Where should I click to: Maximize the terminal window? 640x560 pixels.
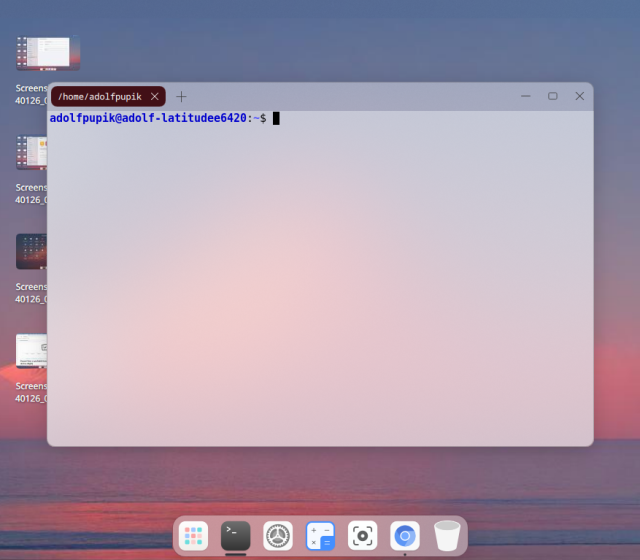coord(552,96)
